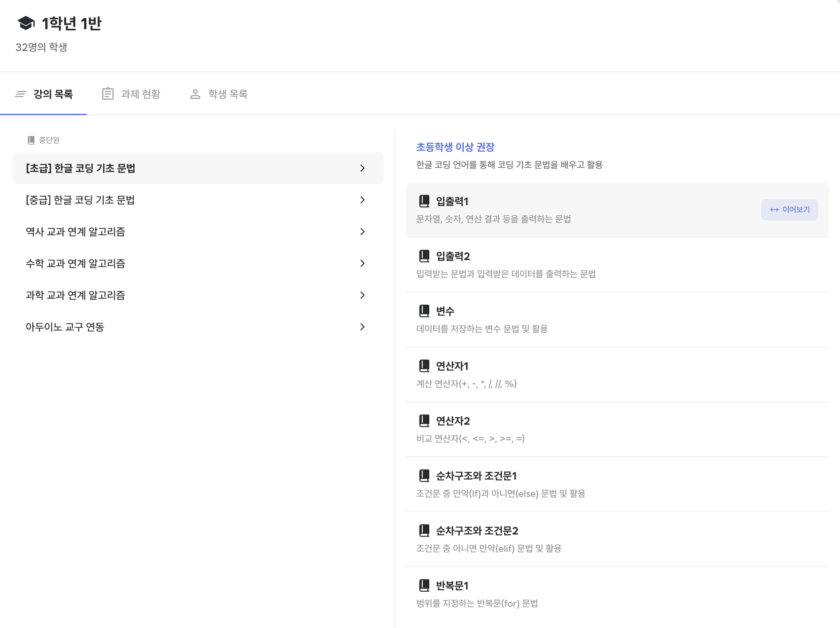Image resolution: width=840 pixels, height=628 pixels.
Task: Click the book icon beside 입출력2
Action: (x=424, y=256)
